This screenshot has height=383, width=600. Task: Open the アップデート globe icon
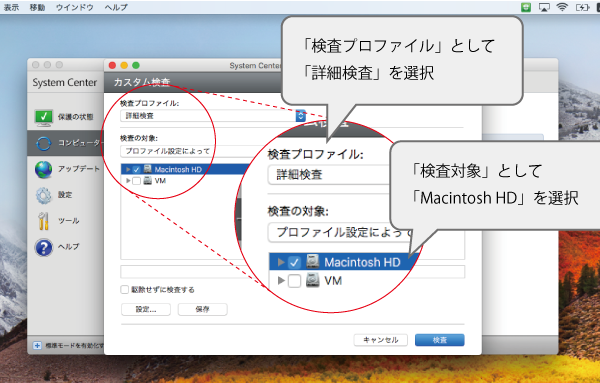pos(44,169)
